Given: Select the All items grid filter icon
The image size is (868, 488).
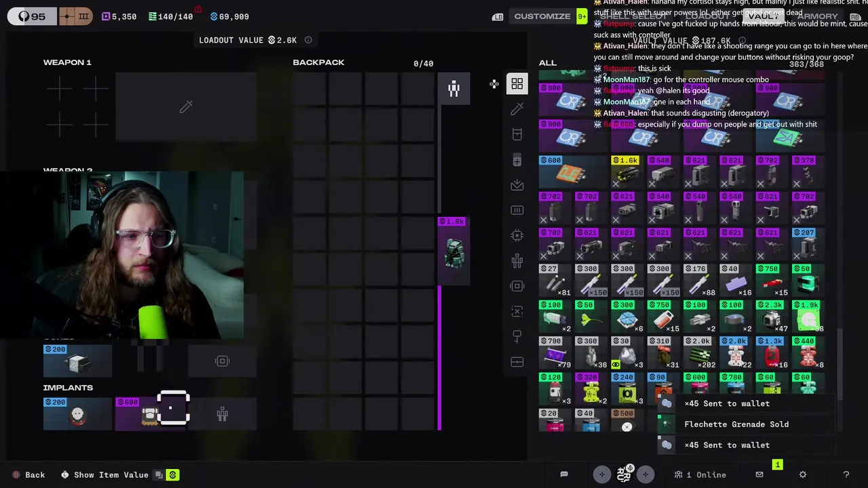Looking at the screenshot, I should [x=517, y=84].
